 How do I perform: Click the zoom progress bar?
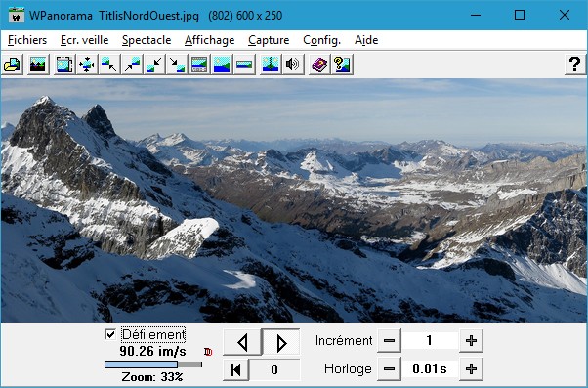click(x=153, y=365)
